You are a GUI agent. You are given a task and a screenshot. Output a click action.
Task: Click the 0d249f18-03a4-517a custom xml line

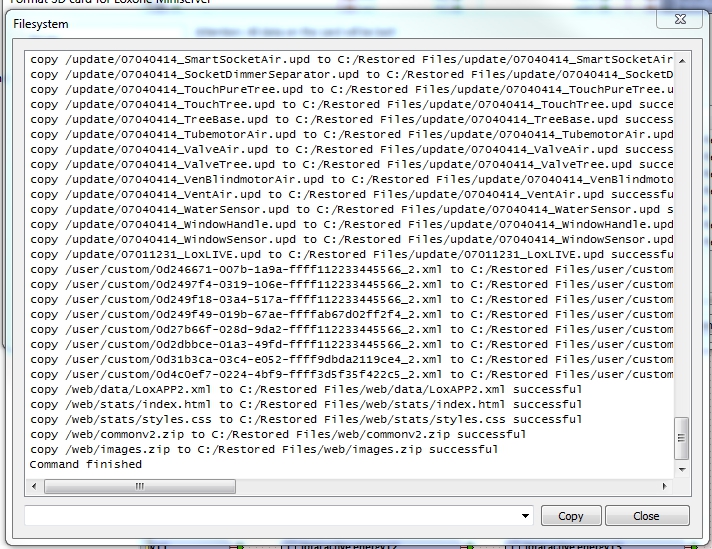tap(351, 300)
